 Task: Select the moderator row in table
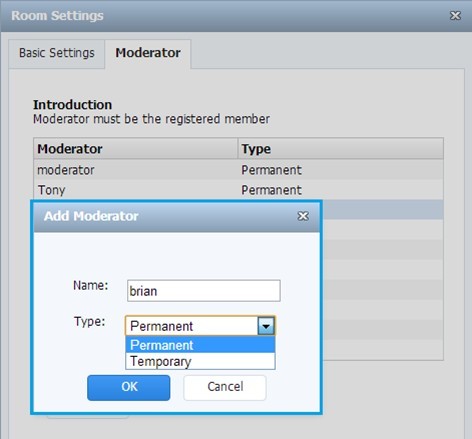point(238,170)
